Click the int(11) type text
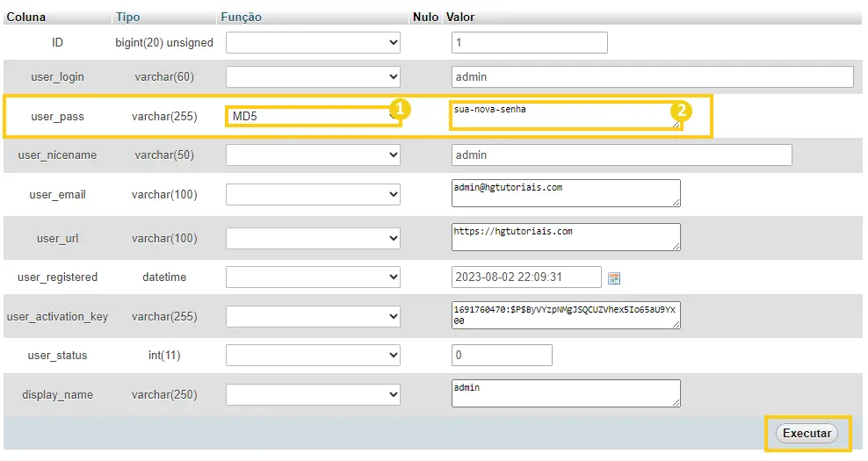This screenshot has width=868, height=461. tap(164, 356)
